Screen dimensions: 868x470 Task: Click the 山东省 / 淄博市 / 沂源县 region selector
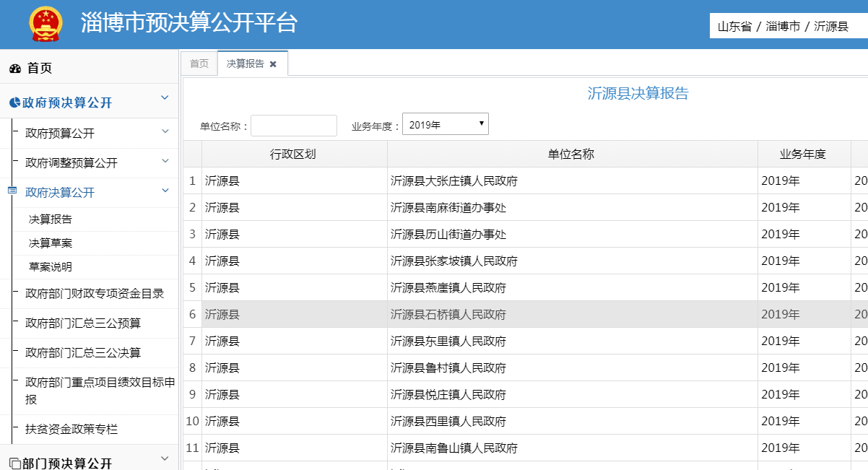[x=783, y=27]
